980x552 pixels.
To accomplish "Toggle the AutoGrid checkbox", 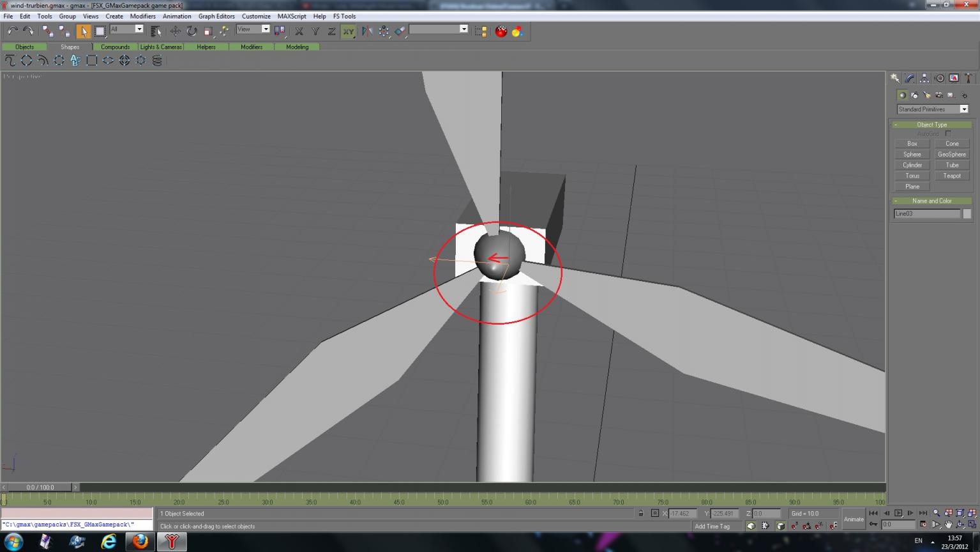I will (948, 134).
